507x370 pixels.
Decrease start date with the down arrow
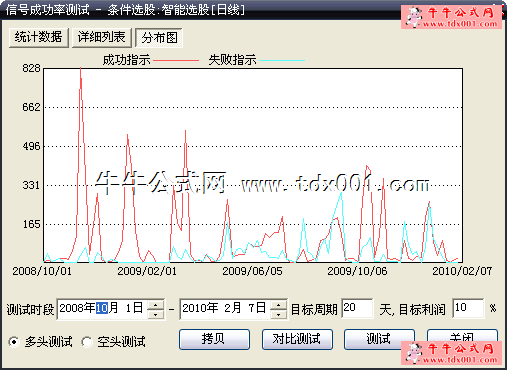point(156,314)
